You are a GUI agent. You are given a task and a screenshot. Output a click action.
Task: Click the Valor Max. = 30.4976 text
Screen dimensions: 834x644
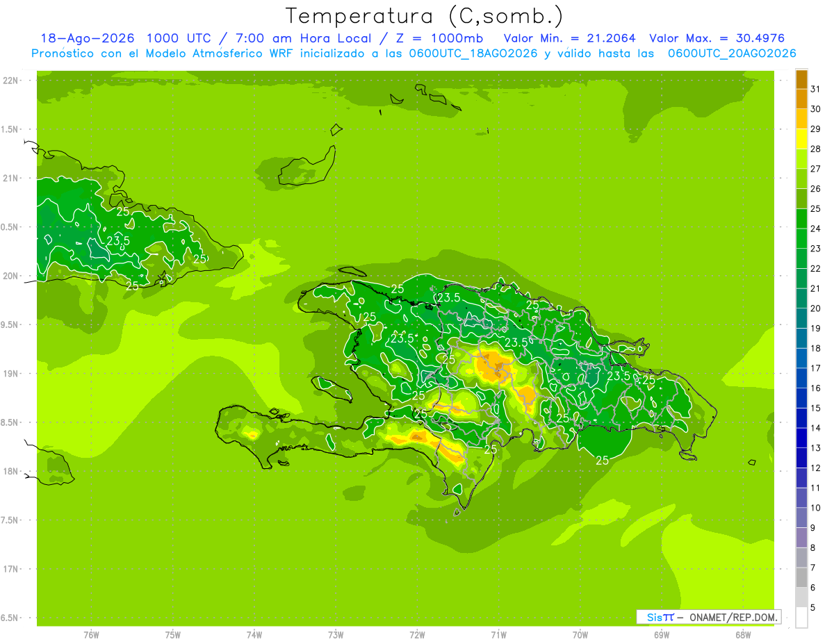point(717,38)
